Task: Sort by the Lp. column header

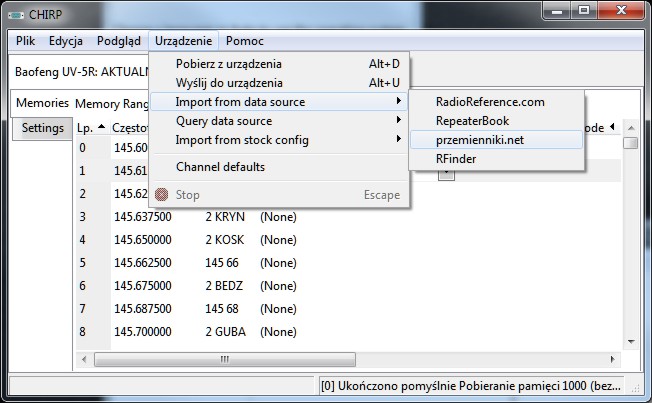Action: (x=91, y=128)
